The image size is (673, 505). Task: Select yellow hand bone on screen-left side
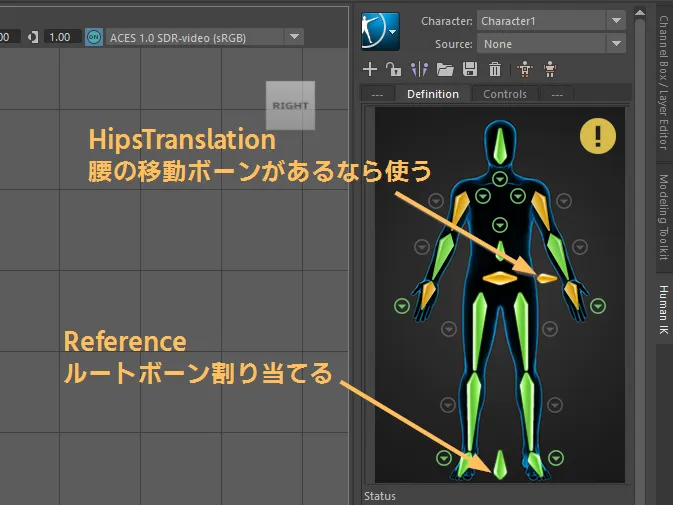(x=428, y=294)
